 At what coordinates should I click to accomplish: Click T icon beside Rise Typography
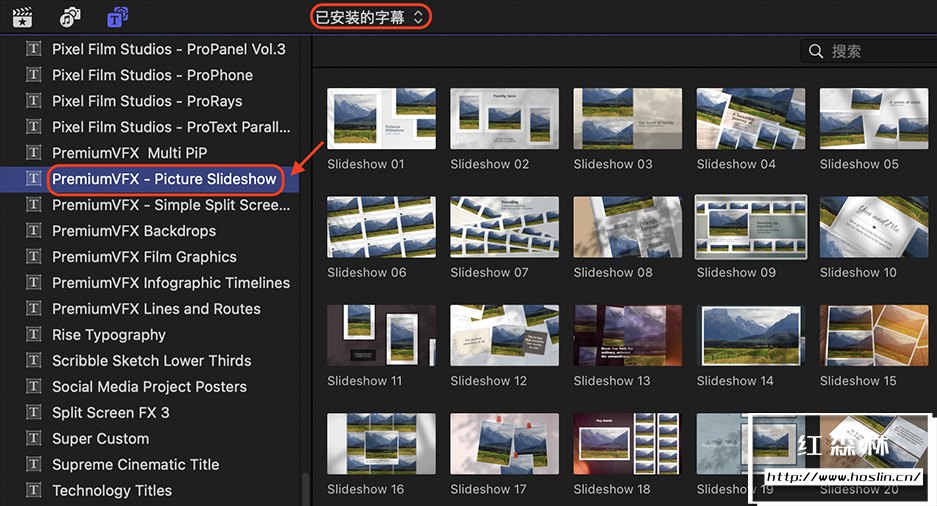click(33, 335)
